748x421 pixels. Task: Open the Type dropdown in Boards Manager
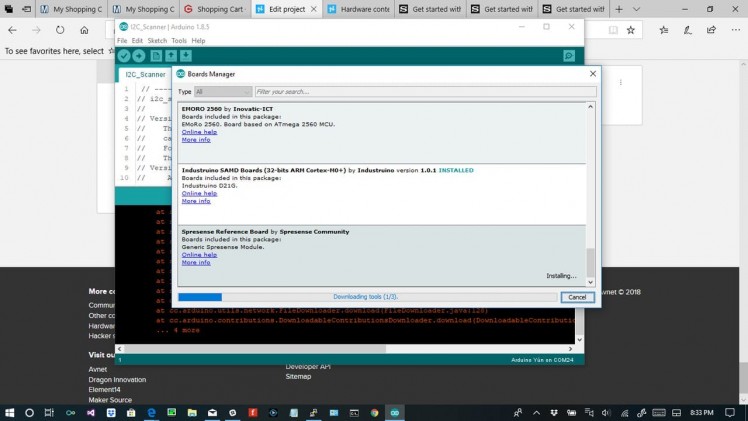click(223, 92)
